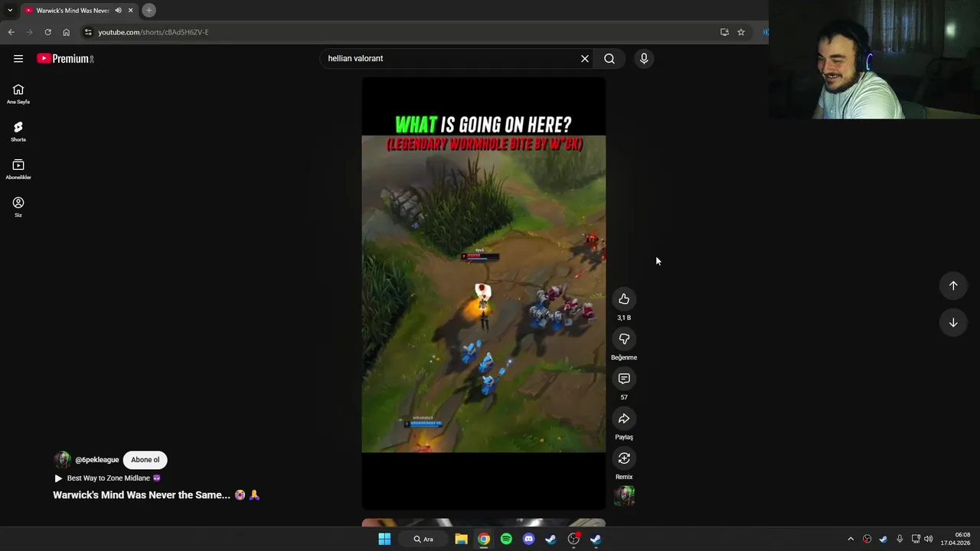Show hidden system tray icons chevron
Viewport: 980px width, 551px height.
(x=851, y=539)
